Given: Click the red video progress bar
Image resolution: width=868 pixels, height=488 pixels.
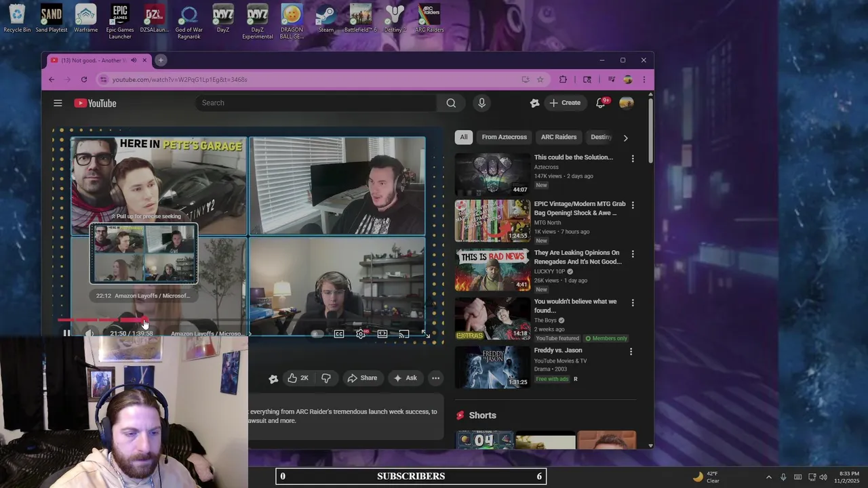Looking at the screenshot, I should coord(102,320).
